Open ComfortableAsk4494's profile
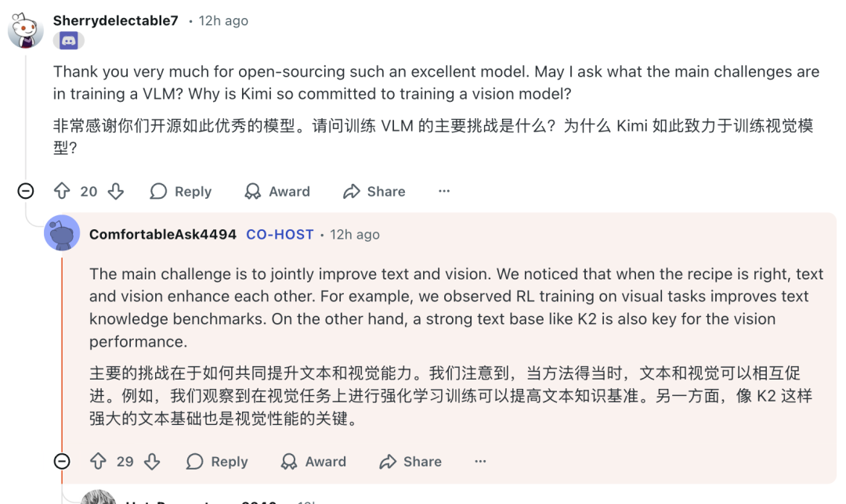 pos(163,234)
